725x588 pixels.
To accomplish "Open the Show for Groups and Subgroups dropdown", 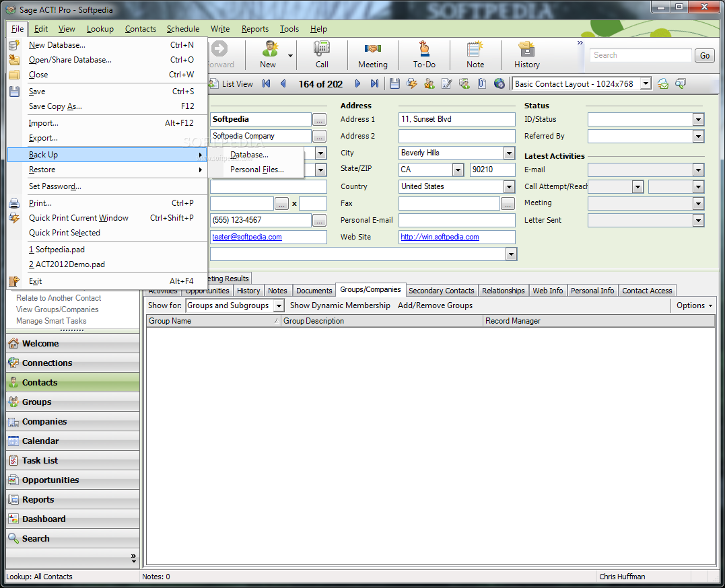I will 279,305.
